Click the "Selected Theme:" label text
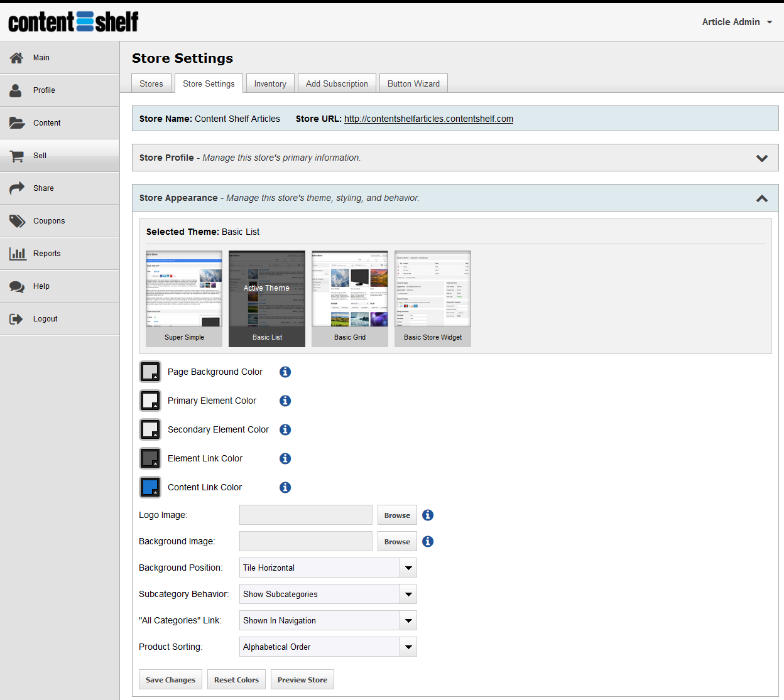The image size is (784, 700). [183, 232]
